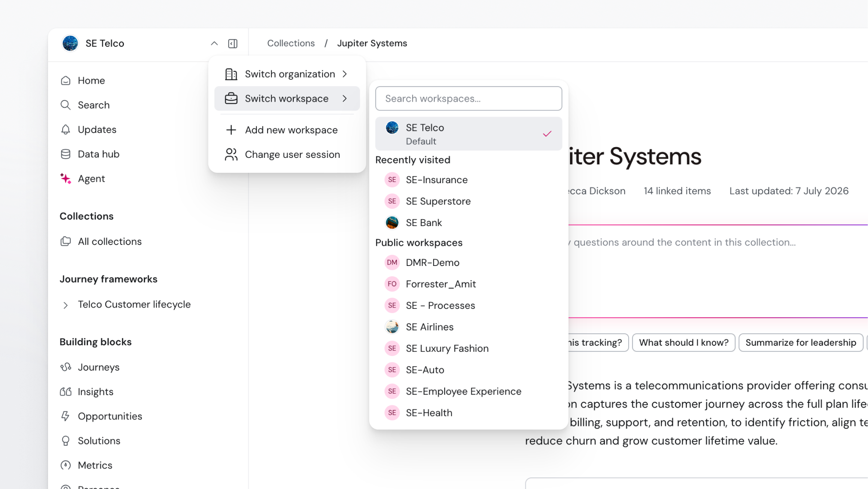Click the DM avatar for DMR-Demo
Image resolution: width=868 pixels, height=489 pixels.
pyautogui.click(x=392, y=263)
